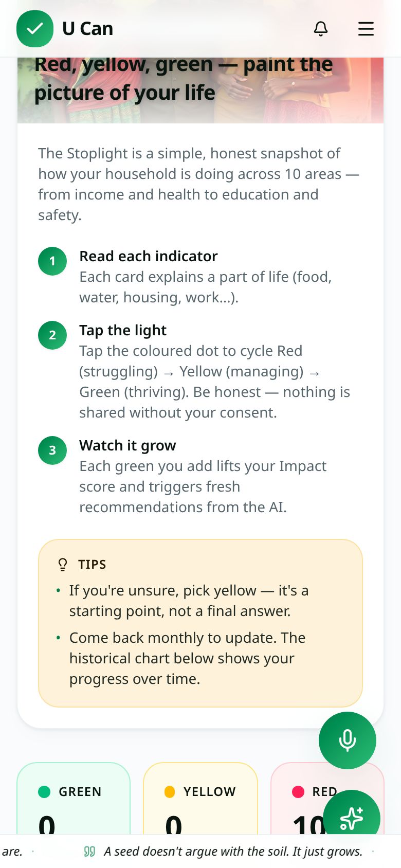Click the U Can brand name
This screenshot has width=401, height=868.
(x=87, y=29)
